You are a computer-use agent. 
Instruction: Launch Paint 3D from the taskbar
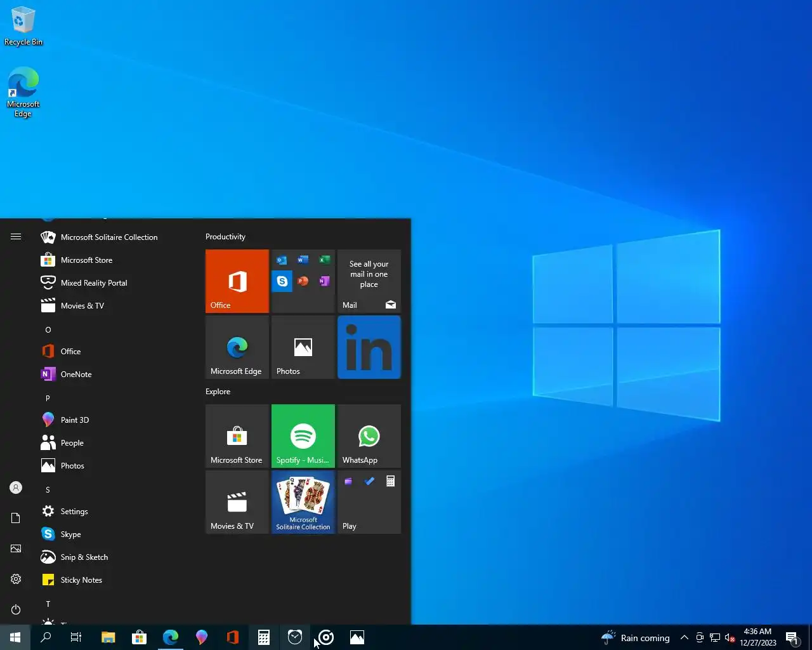click(x=201, y=637)
